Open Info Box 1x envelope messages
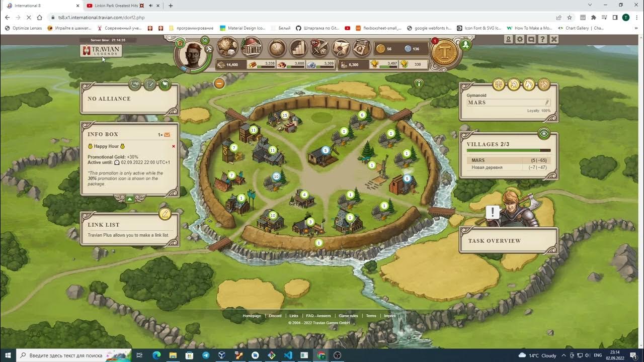644x362 pixels. click(x=164, y=135)
